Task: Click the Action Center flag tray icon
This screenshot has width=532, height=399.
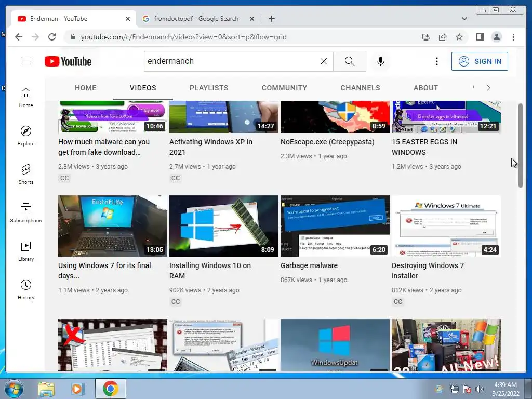Action: click(467, 389)
